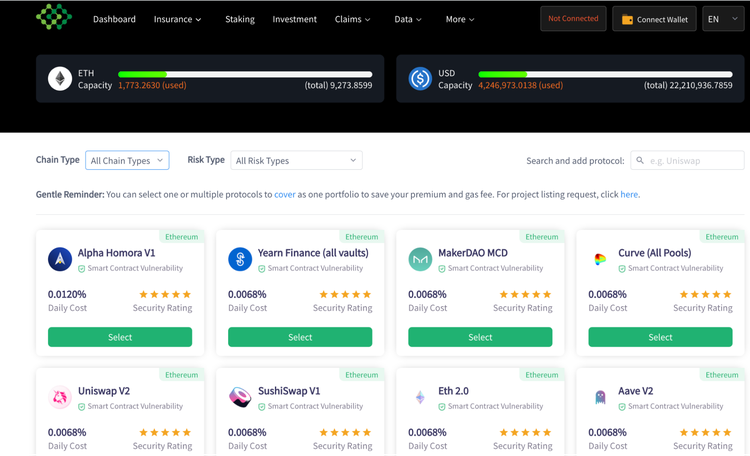The height and width of the screenshot is (456, 750).
Task: Click the Alpha Homora V1 logo icon
Action: [60, 259]
